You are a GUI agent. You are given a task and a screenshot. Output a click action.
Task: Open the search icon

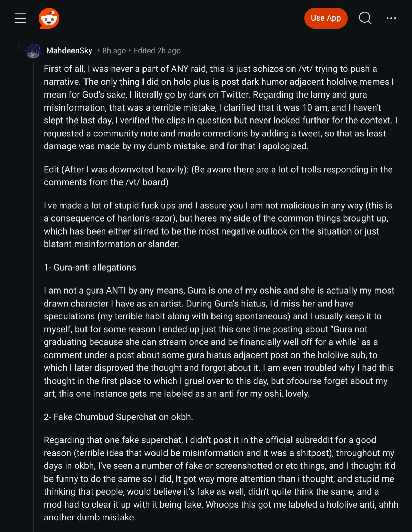365,18
